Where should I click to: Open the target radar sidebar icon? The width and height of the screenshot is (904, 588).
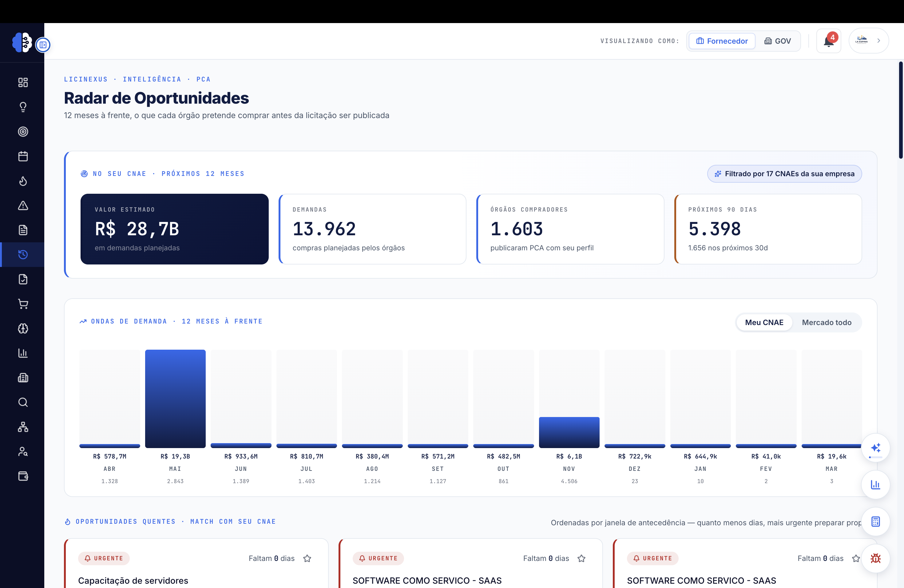pos(23,132)
